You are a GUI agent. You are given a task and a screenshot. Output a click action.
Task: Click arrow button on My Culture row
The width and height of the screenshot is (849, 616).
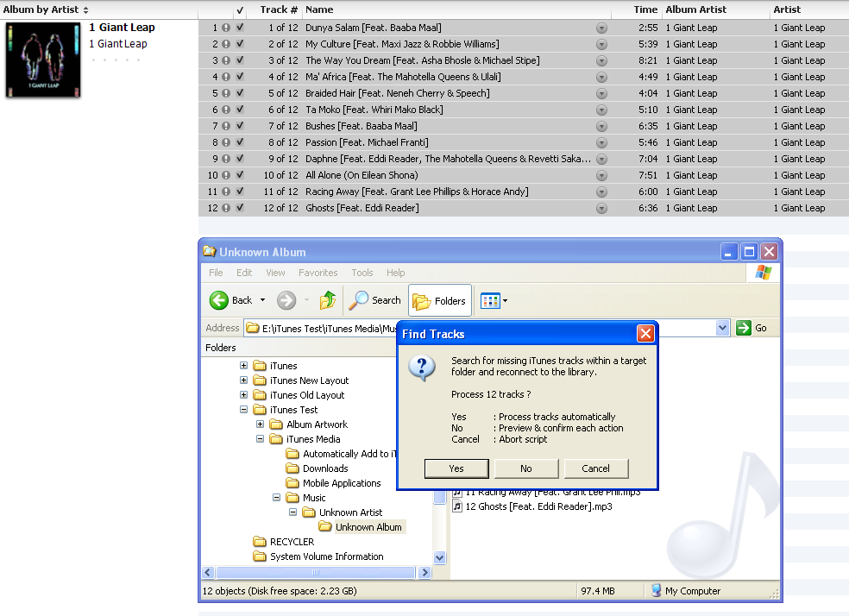[601, 44]
